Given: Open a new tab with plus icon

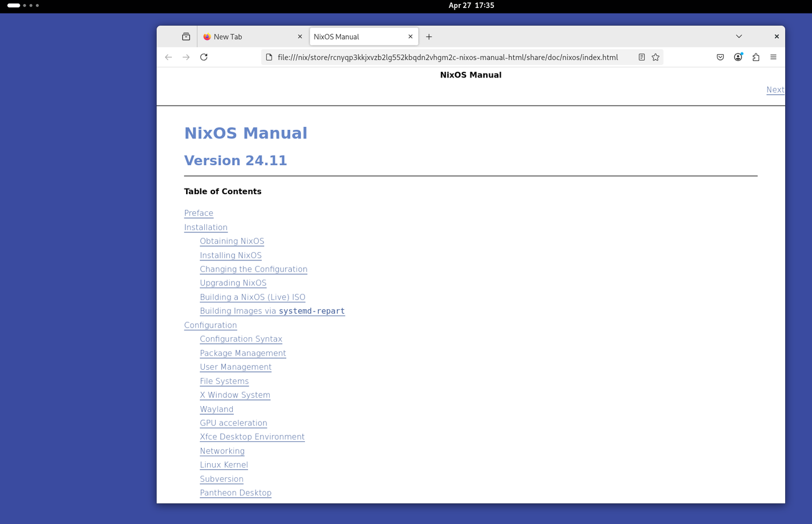Looking at the screenshot, I should coord(429,36).
